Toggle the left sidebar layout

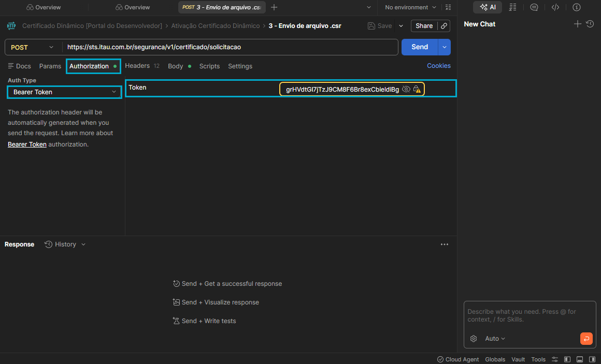pos(567,359)
